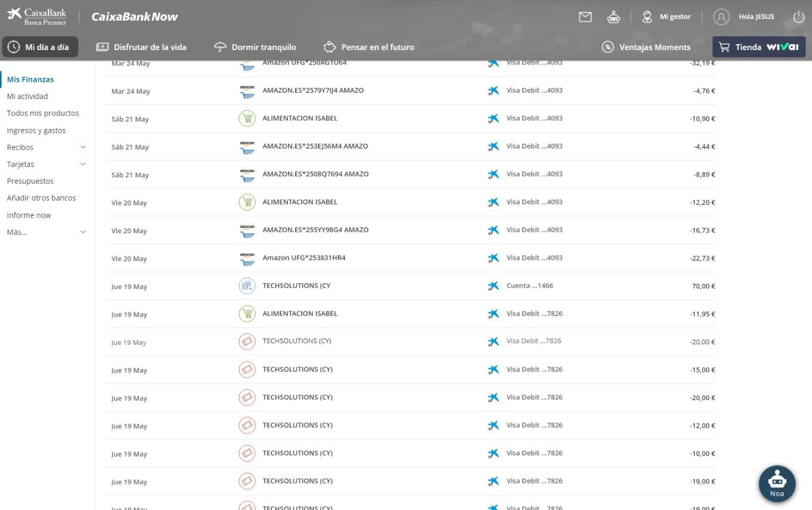The width and height of the screenshot is (812, 510).
Task: Open the Tienda Wivai store button
Action: [759, 47]
